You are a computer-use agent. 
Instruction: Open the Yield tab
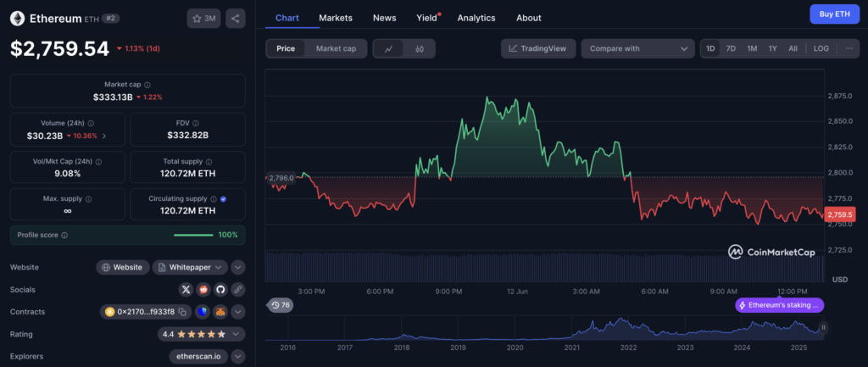click(427, 18)
